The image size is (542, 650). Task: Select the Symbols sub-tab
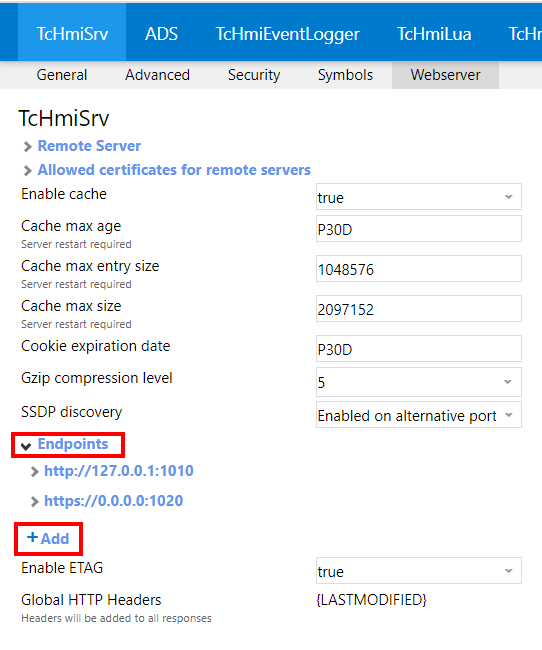coord(345,75)
